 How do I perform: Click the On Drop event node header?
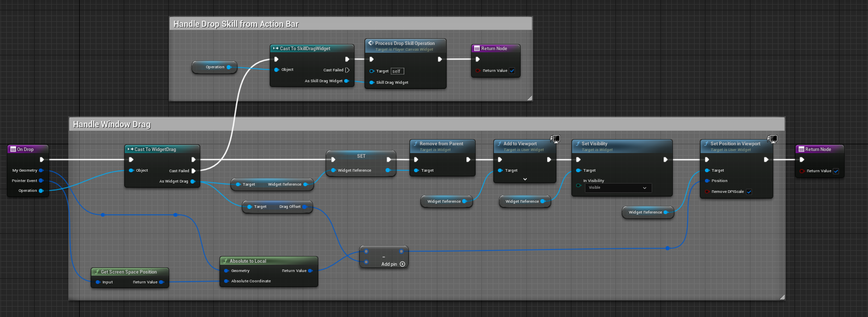tap(28, 149)
